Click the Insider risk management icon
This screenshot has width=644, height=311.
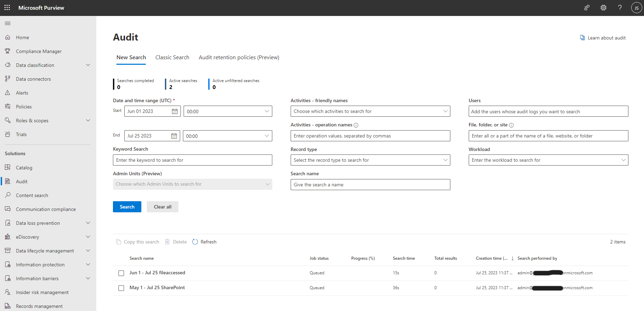tap(8, 292)
